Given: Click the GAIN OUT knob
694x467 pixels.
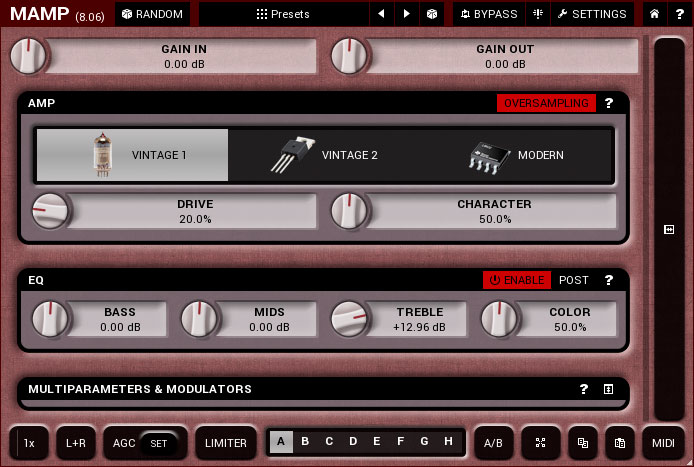Looking at the screenshot, I should coord(349,56).
